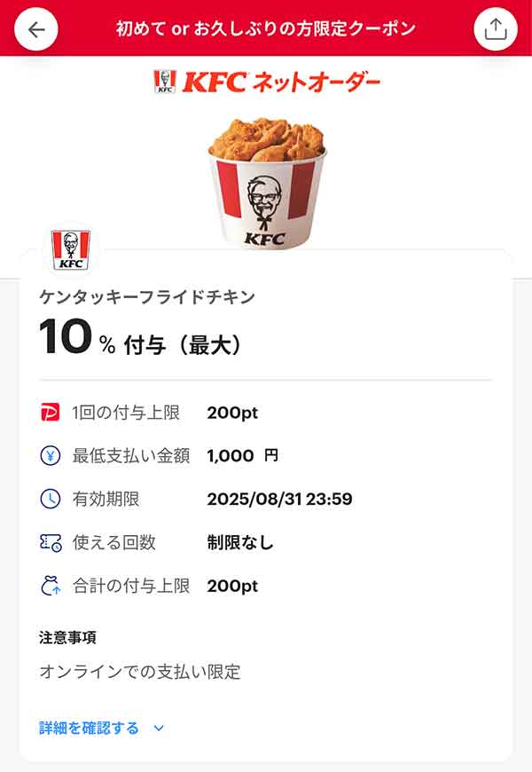Open the 詳細を確認する details link
The image size is (532, 772).
pos(90,729)
